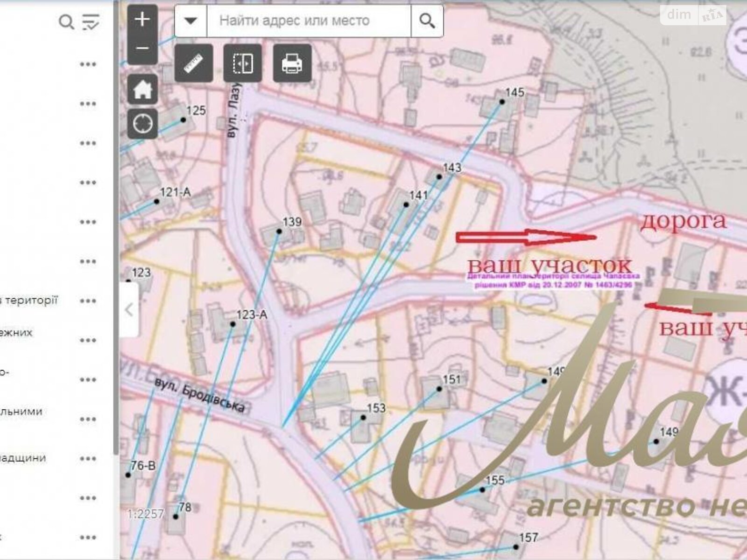Image resolution: width=747 pixels, height=560 pixels.
Task: Select address point 155 on the map
Action: coord(482,490)
